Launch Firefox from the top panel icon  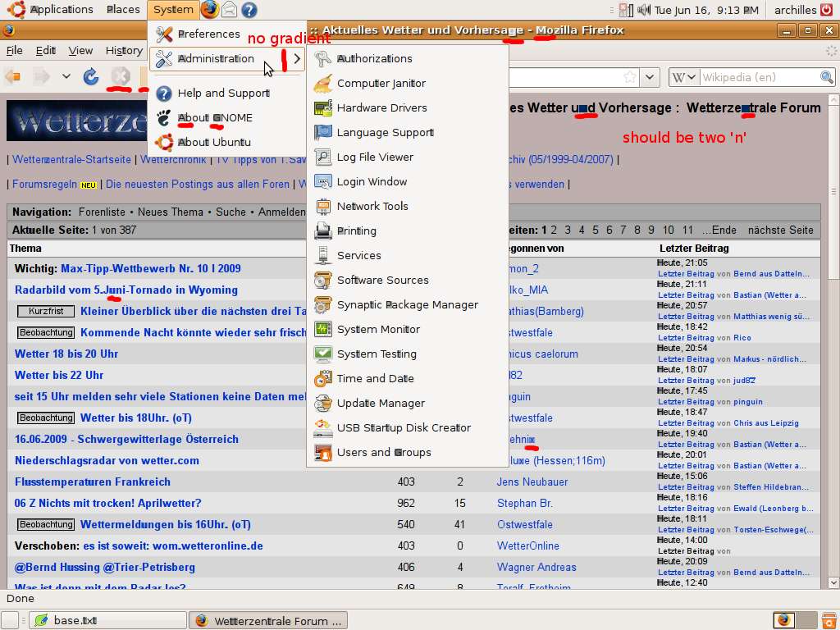pos(210,10)
